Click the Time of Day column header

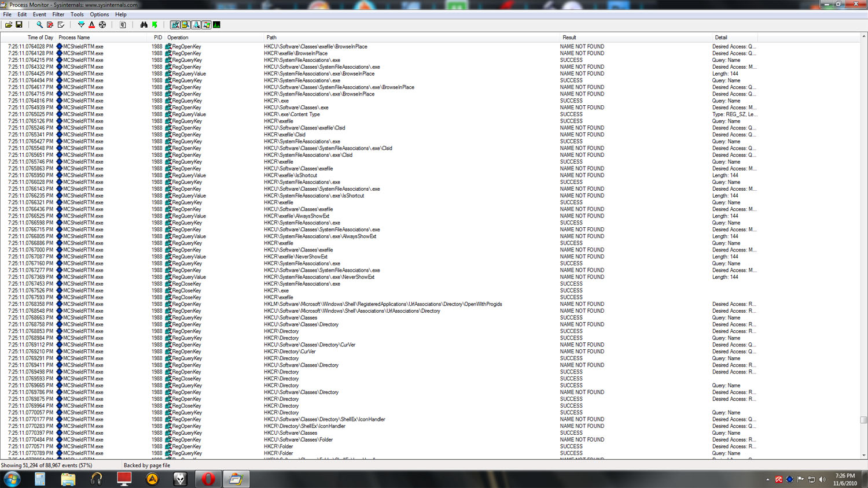click(28, 38)
